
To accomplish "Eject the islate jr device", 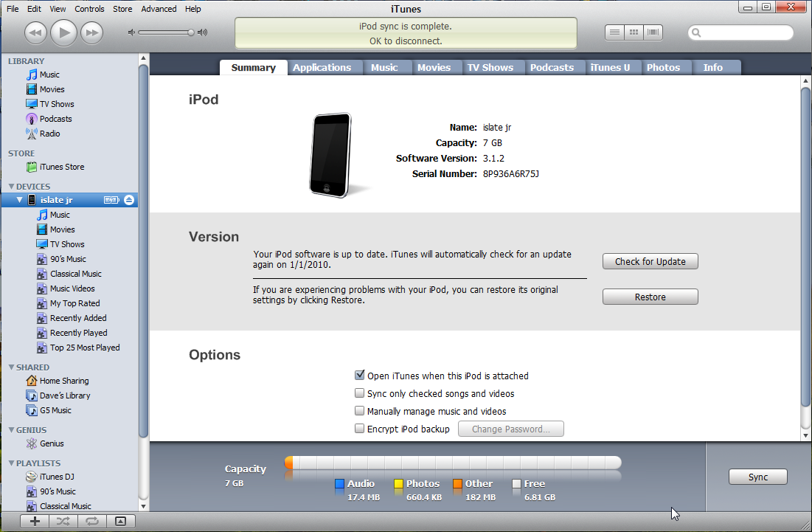I will click(129, 200).
